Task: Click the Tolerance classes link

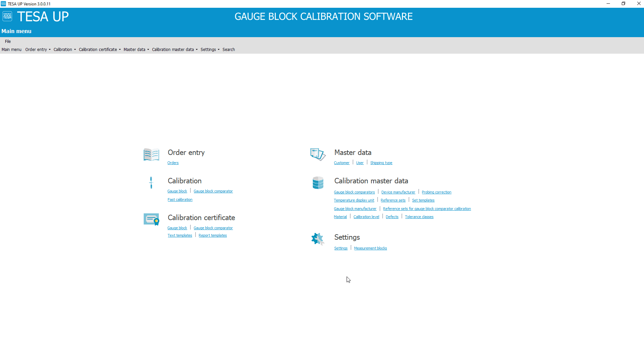Action: pos(419,216)
